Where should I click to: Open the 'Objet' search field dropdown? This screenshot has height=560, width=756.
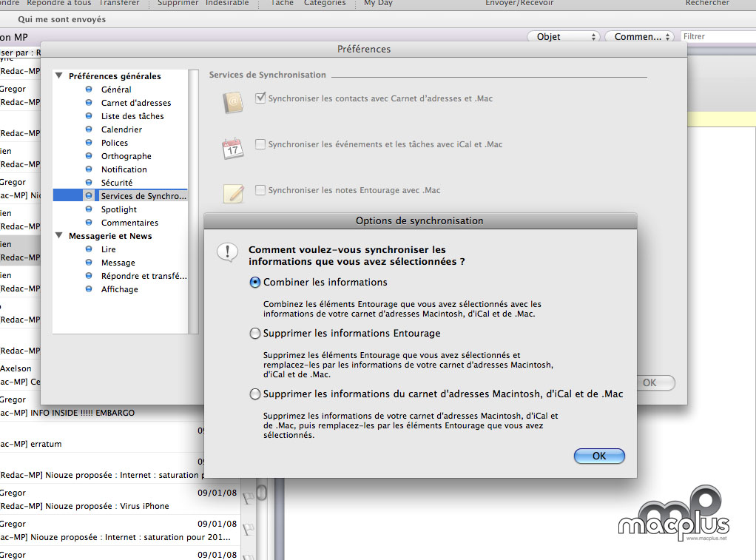pyautogui.click(x=564, y=37)
